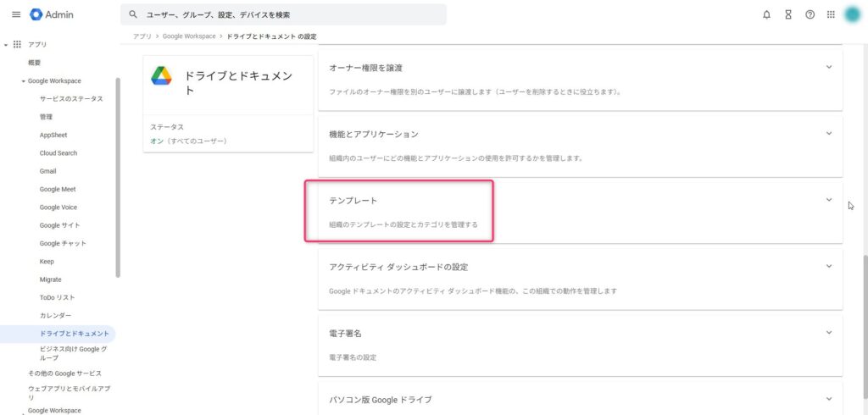
Task: Open the テンプレート settings heading
Action: (x=353, y=201)
